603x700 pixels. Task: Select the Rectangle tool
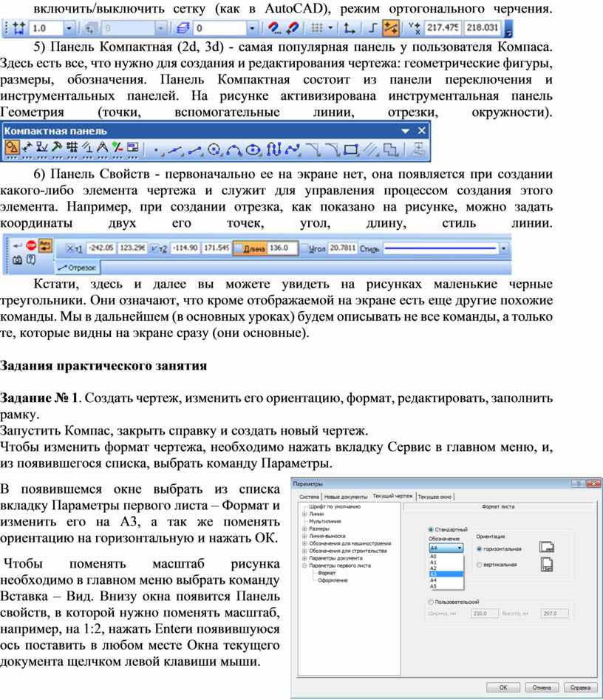(x=351, y=150)
